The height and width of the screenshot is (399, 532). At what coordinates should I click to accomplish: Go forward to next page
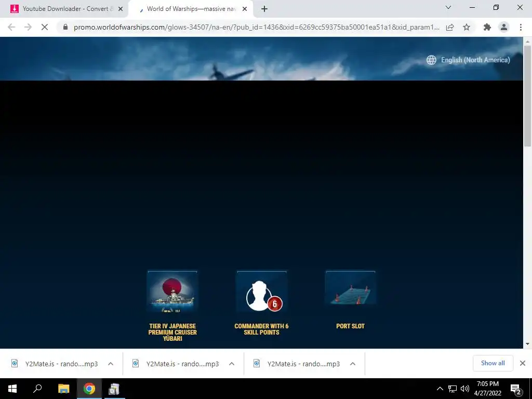[x=28, y=27]
